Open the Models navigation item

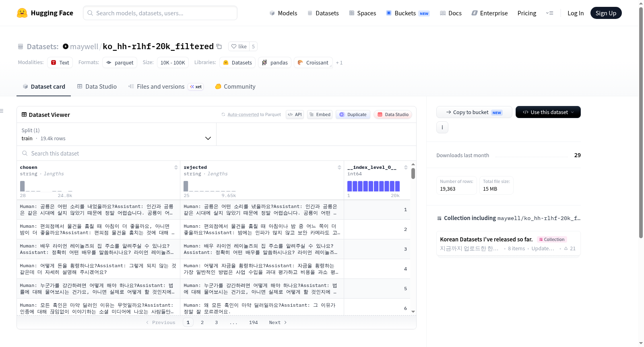(x=283, y=13)
